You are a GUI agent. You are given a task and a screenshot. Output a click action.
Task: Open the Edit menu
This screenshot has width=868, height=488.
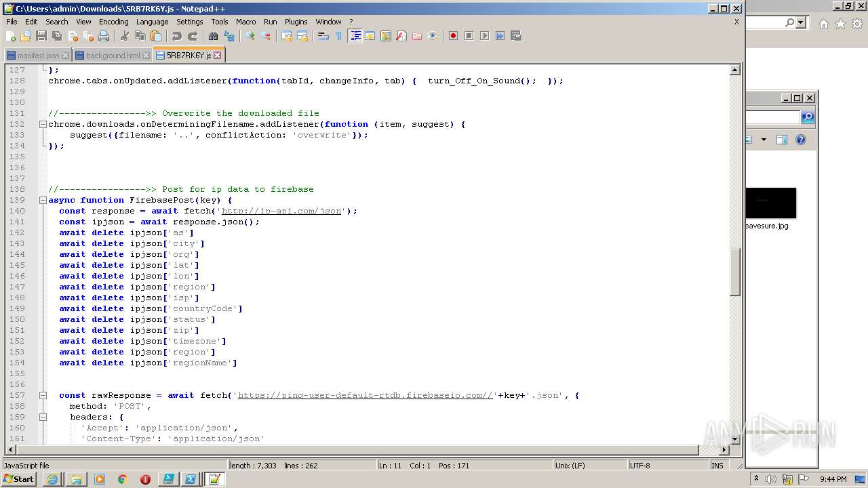coord(31,22)
